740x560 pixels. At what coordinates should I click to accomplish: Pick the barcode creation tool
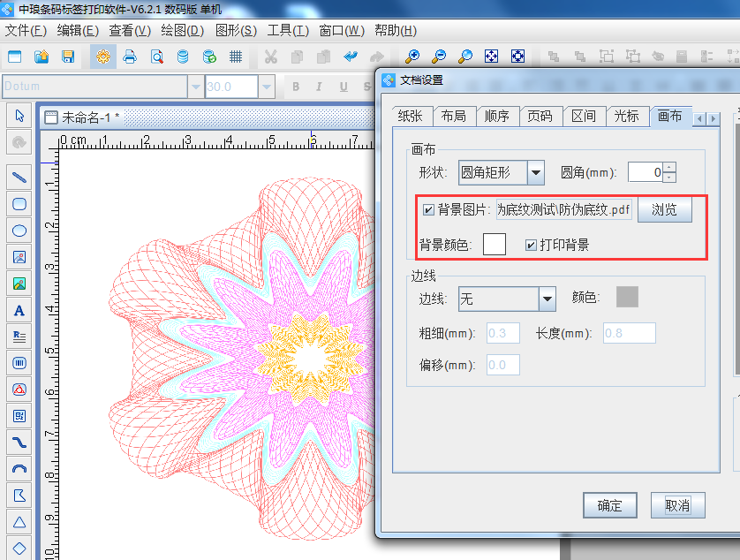[x=18, y=363]
